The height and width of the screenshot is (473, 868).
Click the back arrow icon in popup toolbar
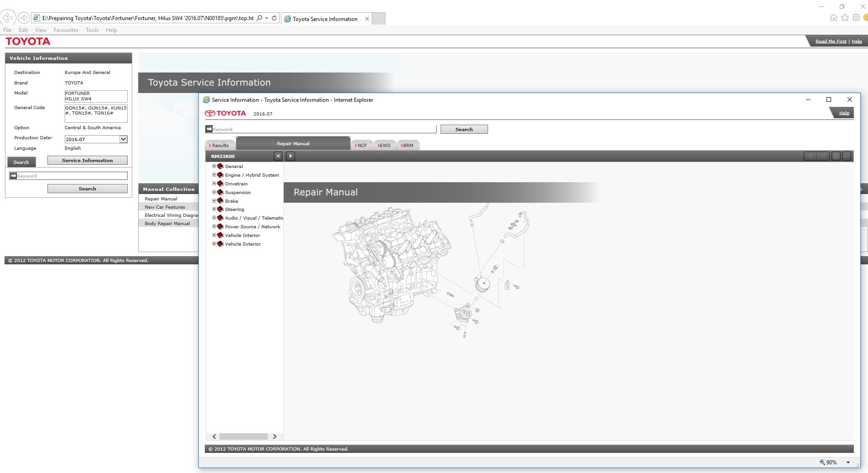pyautogui.click(x=847, y=156)
